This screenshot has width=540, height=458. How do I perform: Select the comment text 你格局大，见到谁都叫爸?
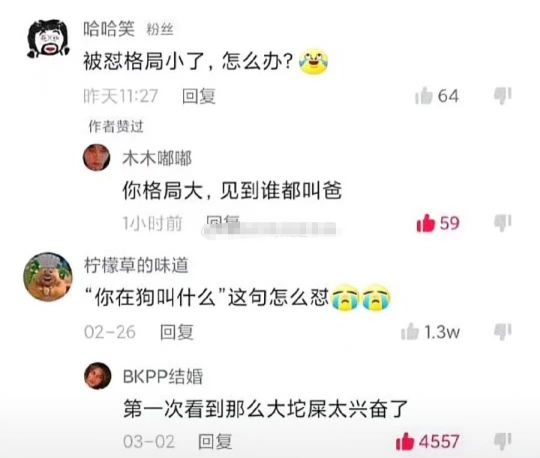click(x=232, y=190)
